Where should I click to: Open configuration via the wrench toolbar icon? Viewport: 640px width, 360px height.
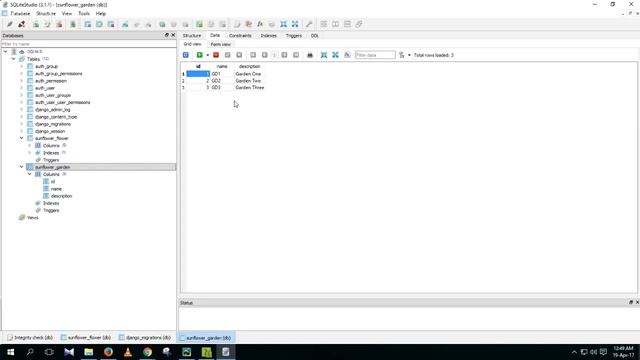[x=309, y=24]
